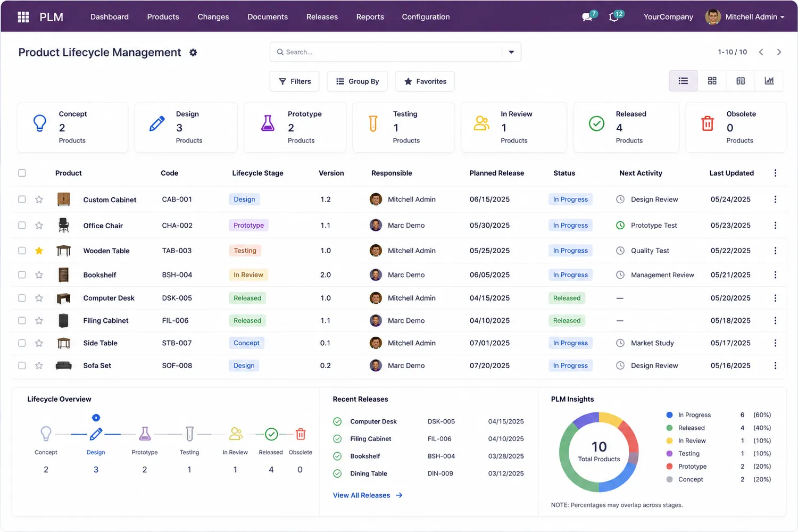Open the apps grid menu icon
Viewport: 798px width, 532px height.
click(x=23, y=17)
